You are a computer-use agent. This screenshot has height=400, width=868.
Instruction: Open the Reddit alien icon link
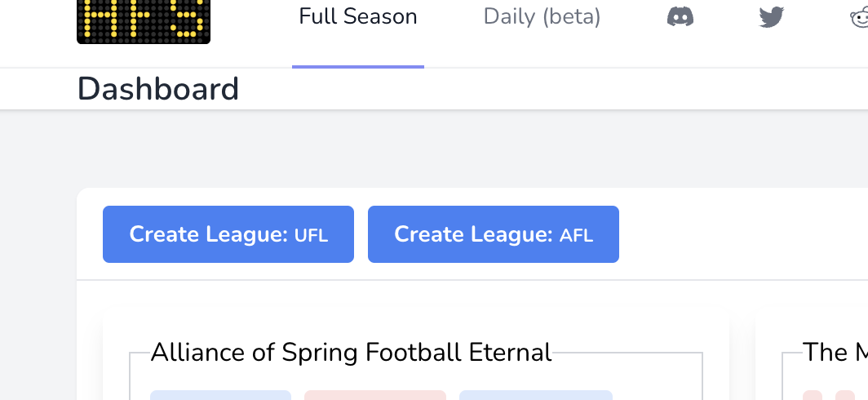(860, 17)
